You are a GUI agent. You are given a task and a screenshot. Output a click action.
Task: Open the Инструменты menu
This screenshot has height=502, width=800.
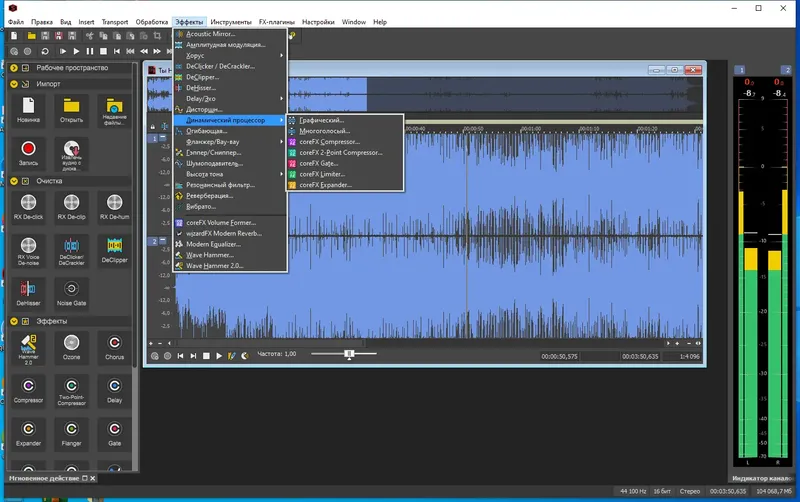[230, 21]
